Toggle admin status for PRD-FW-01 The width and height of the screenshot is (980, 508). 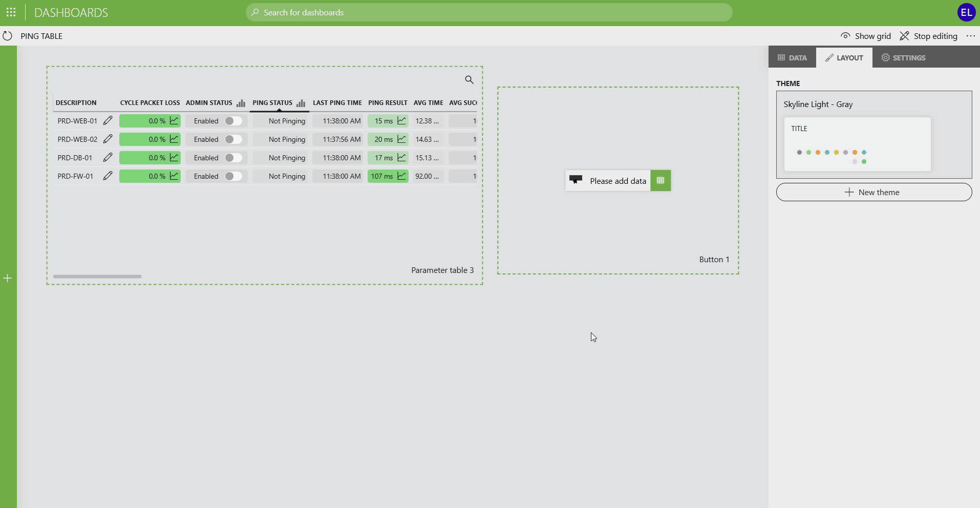(x=233, y=176)
